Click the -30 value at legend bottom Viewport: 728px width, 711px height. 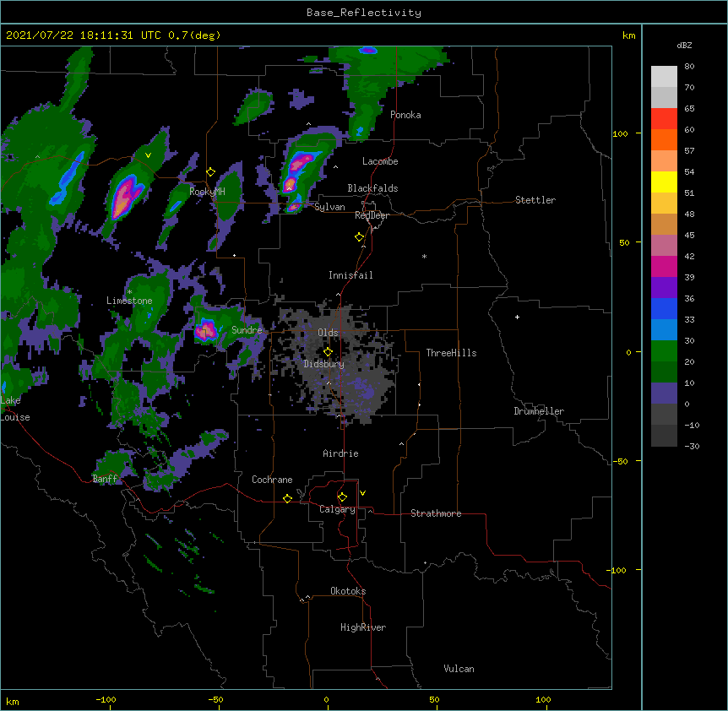[x=692, y=446]
